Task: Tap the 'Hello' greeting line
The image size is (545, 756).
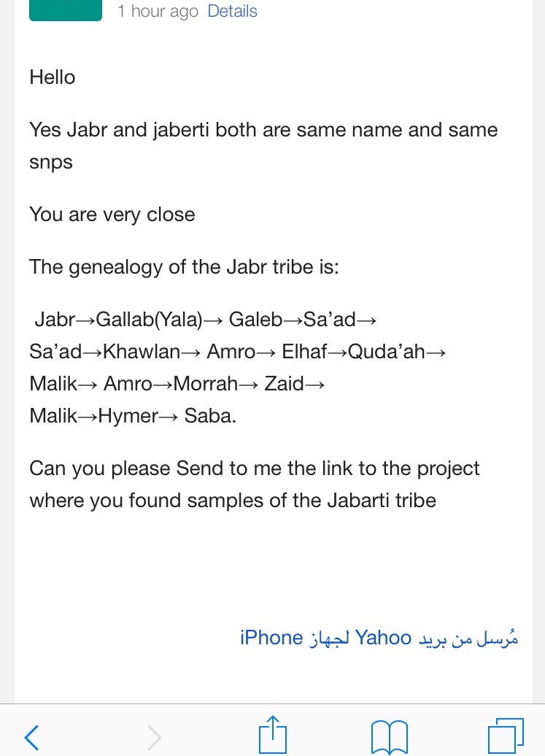Action: tap(52, 77)
